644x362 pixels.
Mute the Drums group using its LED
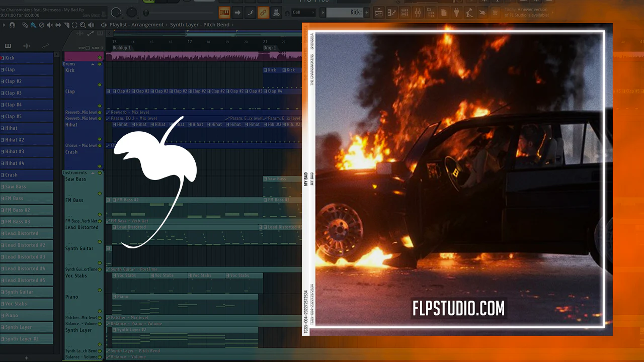click(x=100, y=64)
